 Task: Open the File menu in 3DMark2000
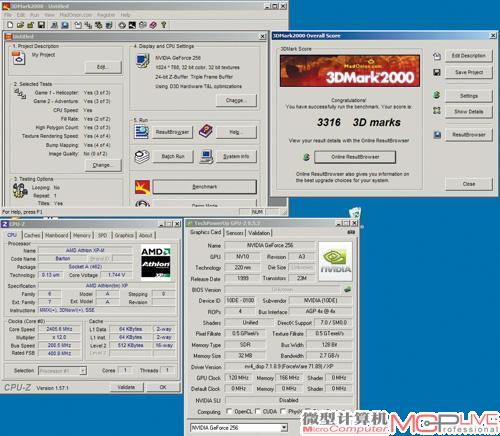(x=8, y=15)
